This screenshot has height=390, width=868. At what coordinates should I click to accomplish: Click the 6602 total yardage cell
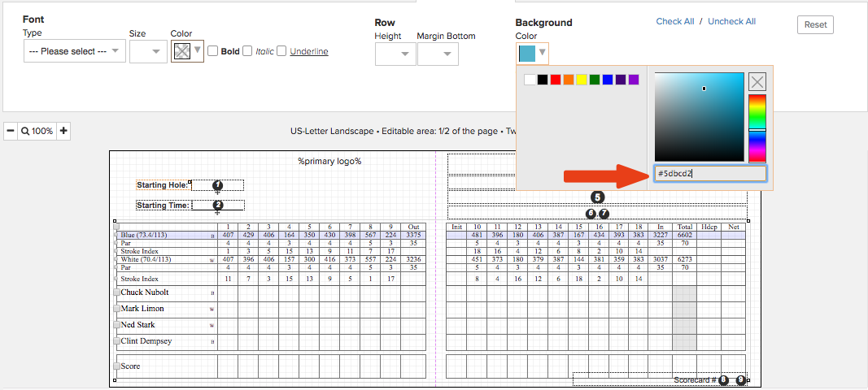684,235
